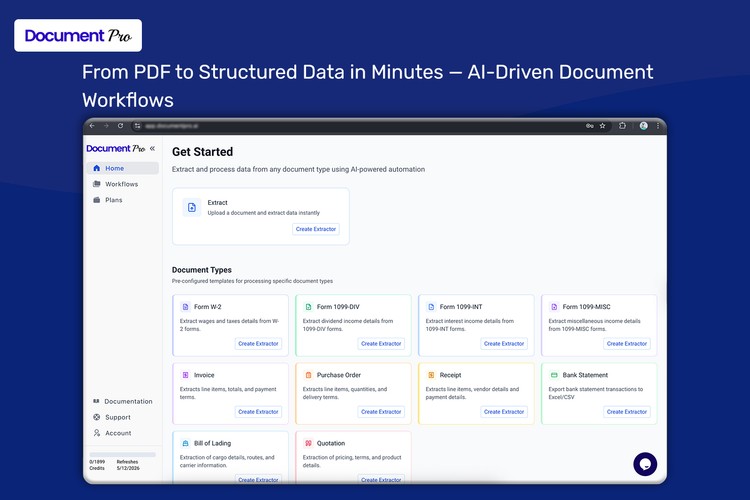The width and height of the screenshot is (750, 500).
Task: Click Create Extractor for Bank Statement
Action: [x=627, y=411]
